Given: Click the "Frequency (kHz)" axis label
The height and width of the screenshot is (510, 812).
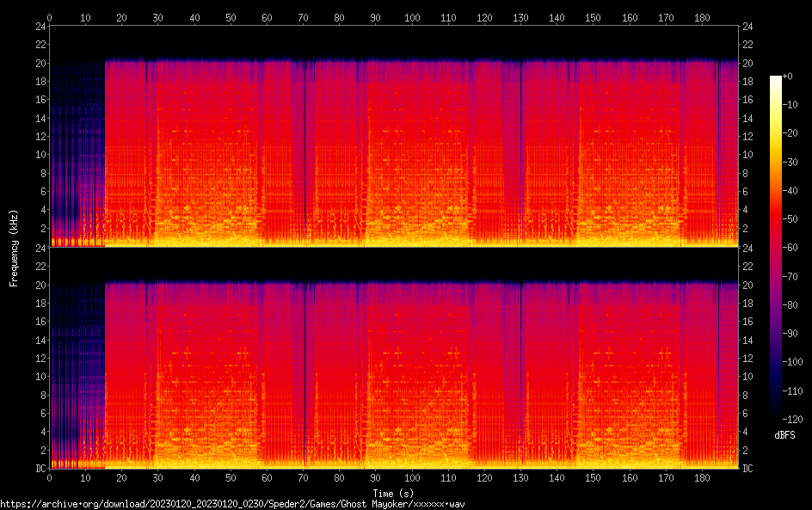Looking at the screenshot, I should click(x=14, y=248).
